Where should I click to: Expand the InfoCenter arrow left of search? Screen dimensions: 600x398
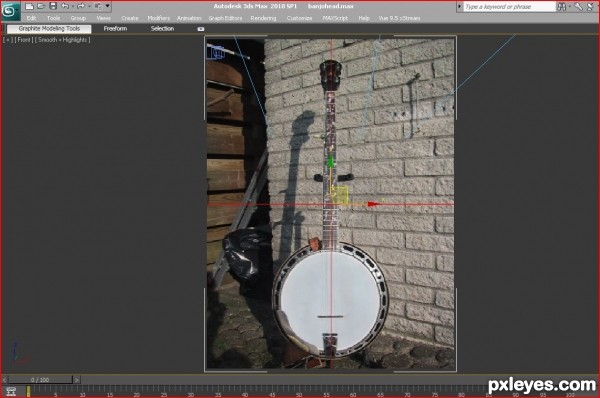[x=459, y=7]
